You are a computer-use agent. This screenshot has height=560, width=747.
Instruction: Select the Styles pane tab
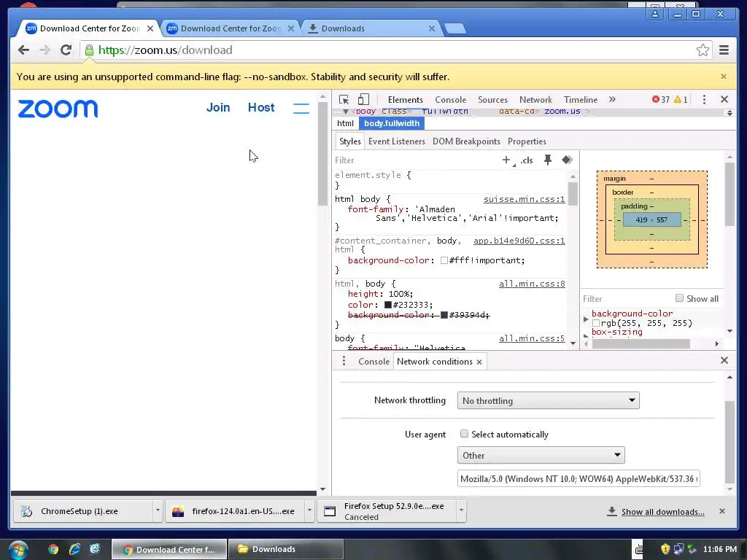pos(350,141)
